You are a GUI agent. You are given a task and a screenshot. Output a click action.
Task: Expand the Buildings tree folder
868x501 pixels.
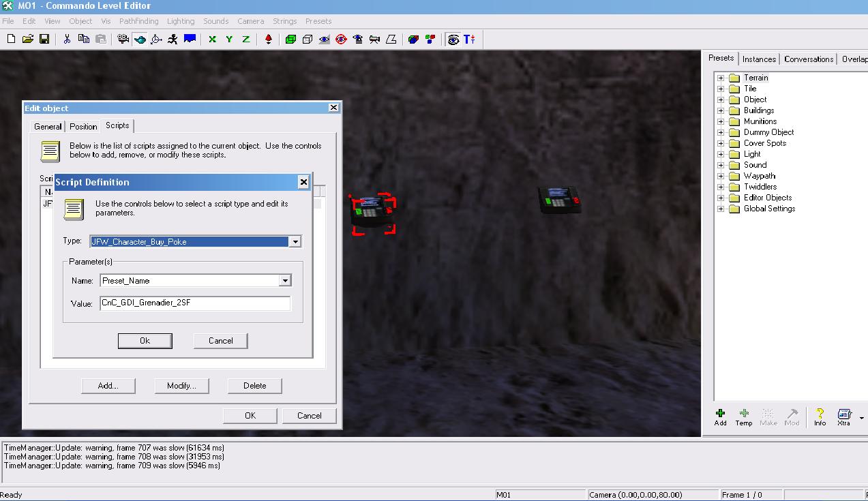tap(721, 110)
